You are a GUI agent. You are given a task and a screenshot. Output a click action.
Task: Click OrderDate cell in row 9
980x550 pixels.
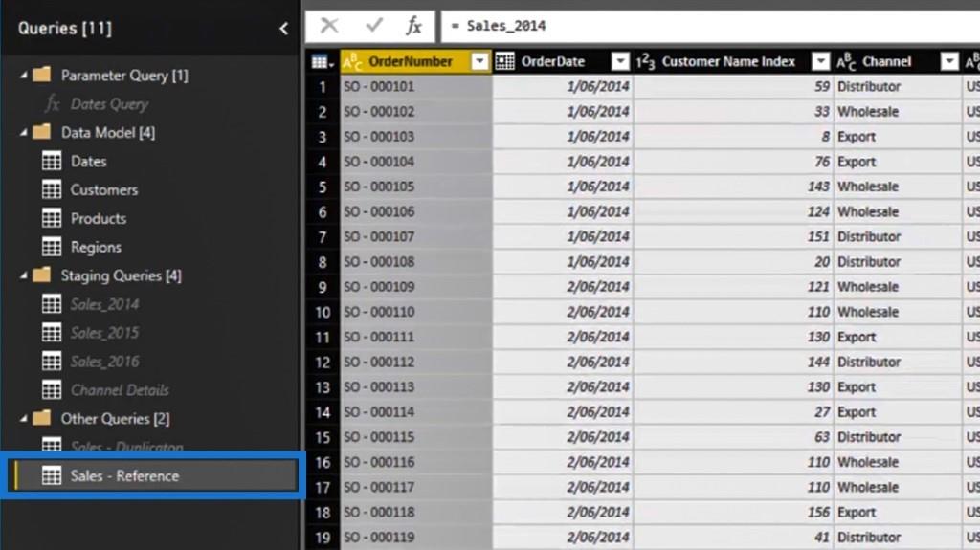[x=563, y=287]
